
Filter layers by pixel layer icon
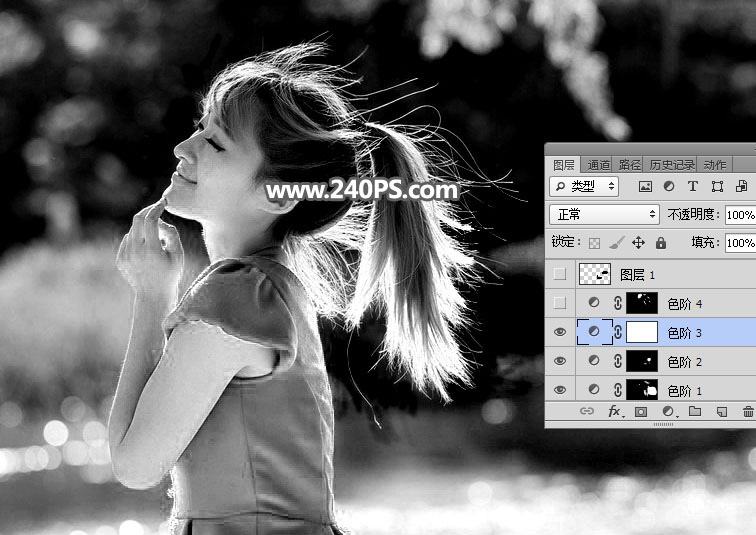(645, 187)
